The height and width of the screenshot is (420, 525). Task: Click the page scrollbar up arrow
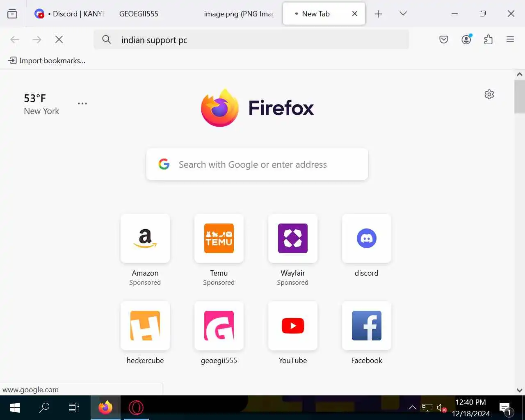pos(520,75)
